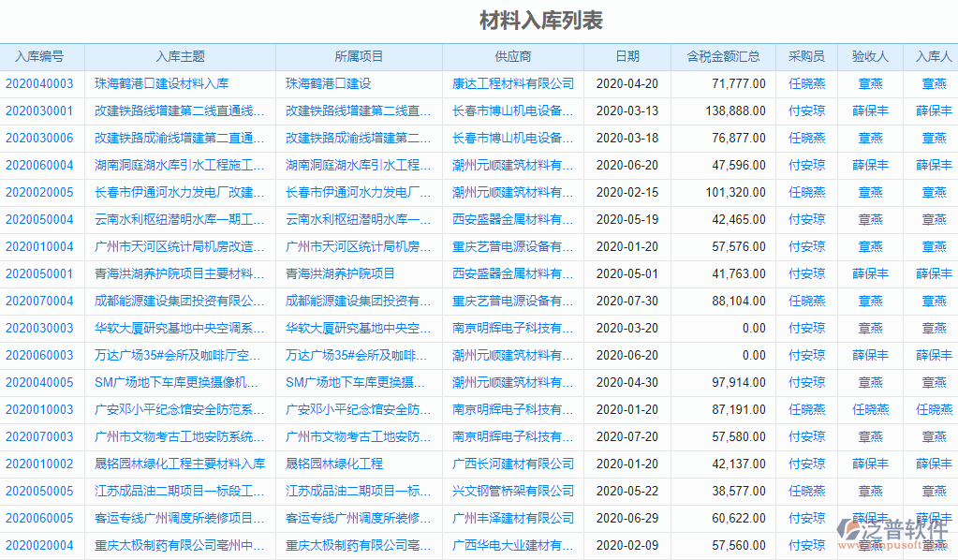Select supplier 广西长河建材有限公司

pos(512,464)
